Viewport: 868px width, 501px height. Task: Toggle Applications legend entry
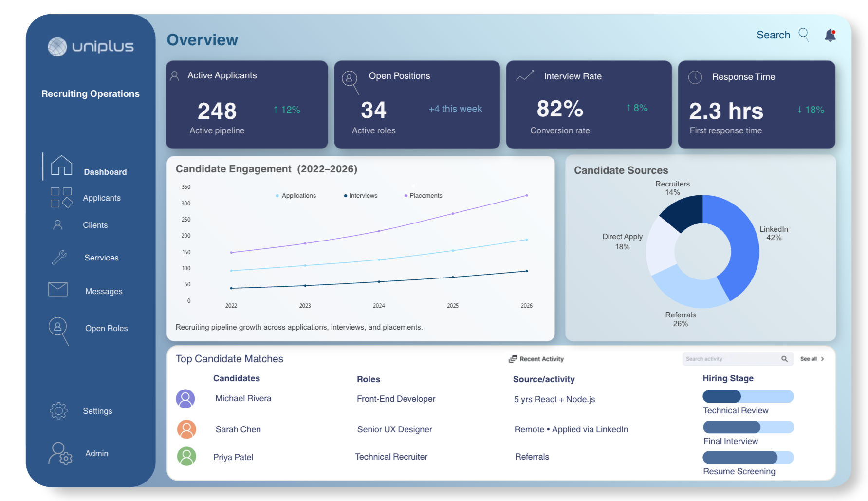coord(296,196)
